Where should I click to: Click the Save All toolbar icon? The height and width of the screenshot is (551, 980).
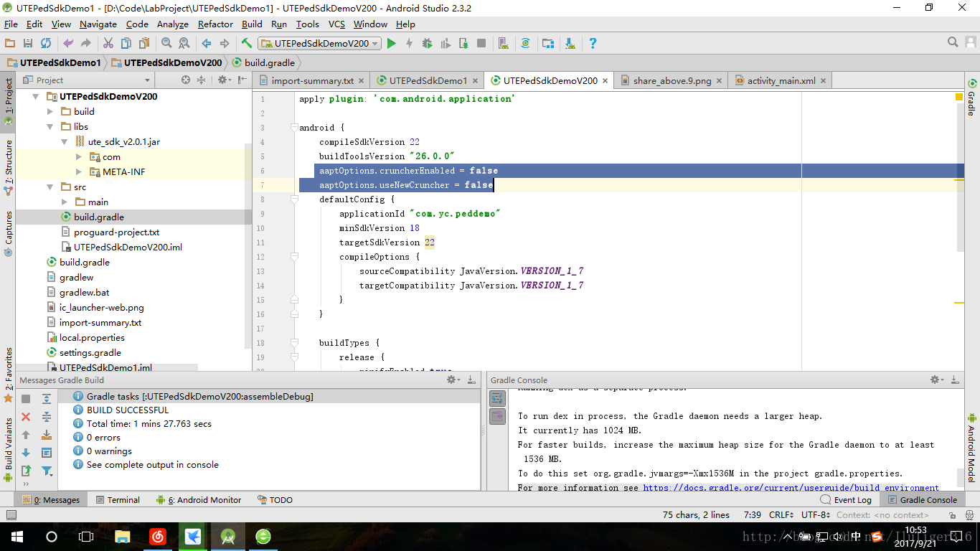point(28,43)
